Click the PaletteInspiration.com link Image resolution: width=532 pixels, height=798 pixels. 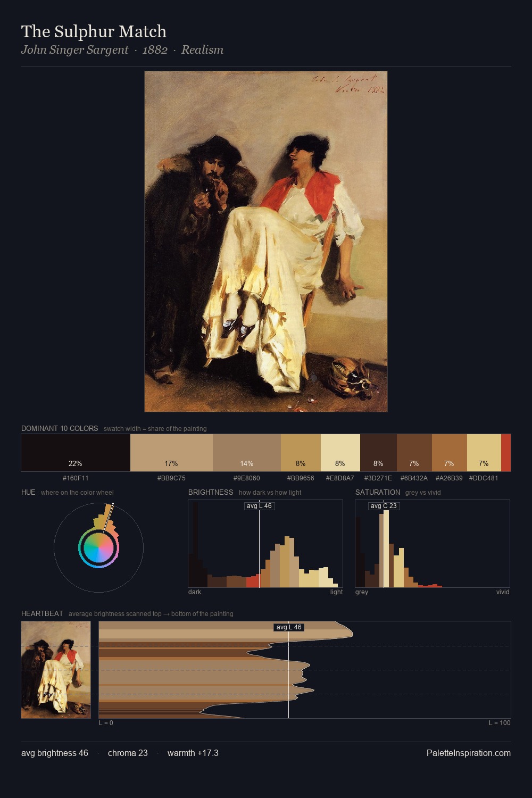tap(469, 753)
